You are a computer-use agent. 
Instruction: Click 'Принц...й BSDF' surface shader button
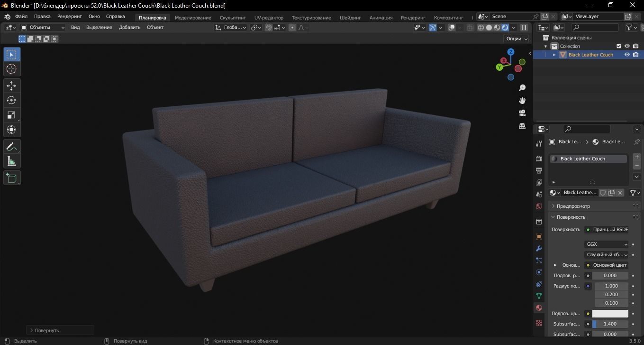(x=607, y=230)
